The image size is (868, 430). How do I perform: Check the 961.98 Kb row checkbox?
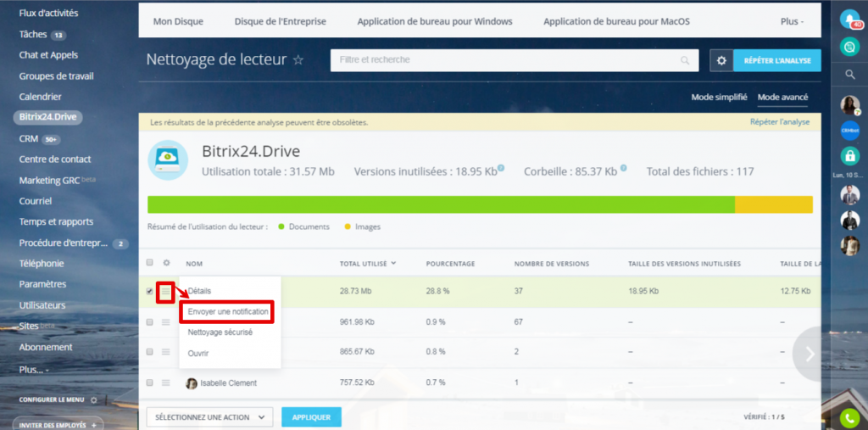[x=149, y=322]
